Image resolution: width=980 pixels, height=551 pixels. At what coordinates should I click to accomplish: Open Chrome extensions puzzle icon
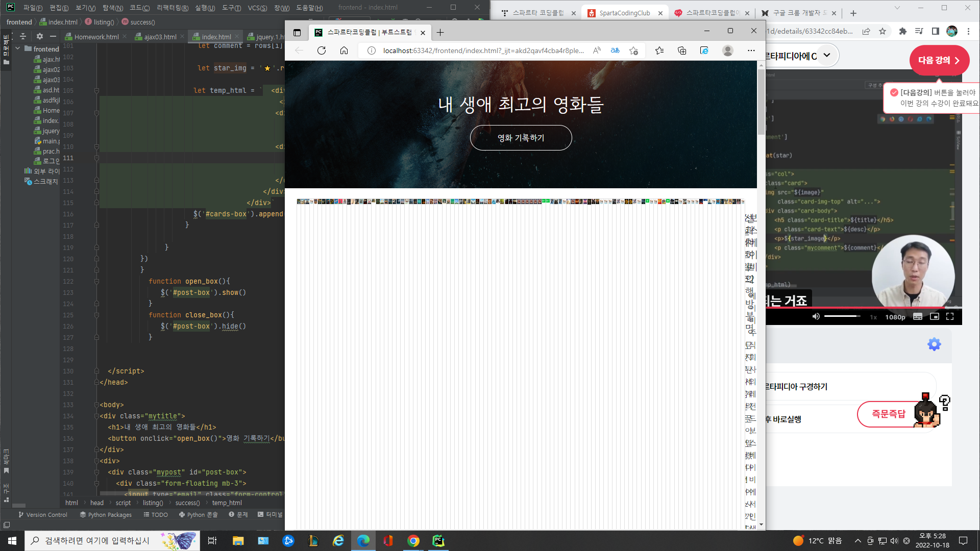point(902,31)
